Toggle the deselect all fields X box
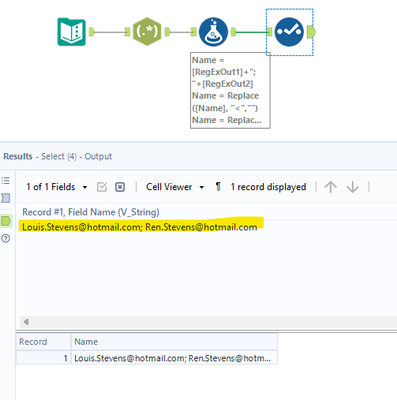 tap(120, 187)
